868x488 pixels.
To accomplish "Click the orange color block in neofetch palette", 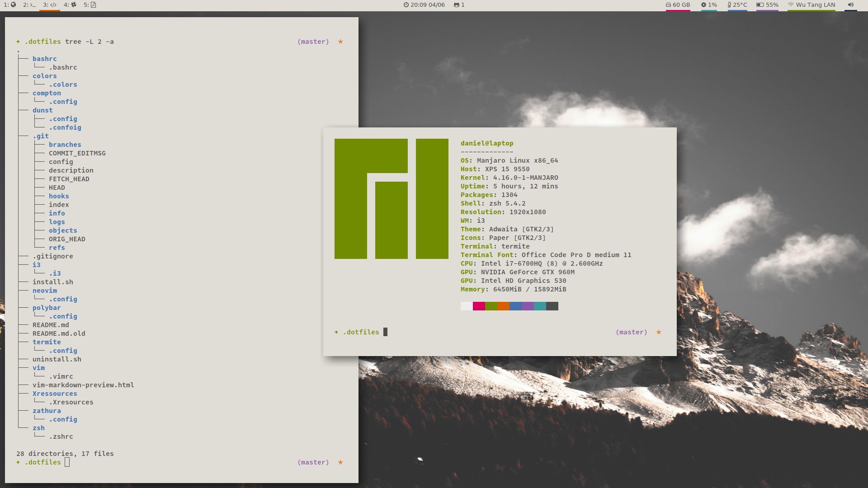I will pos(503,306).
